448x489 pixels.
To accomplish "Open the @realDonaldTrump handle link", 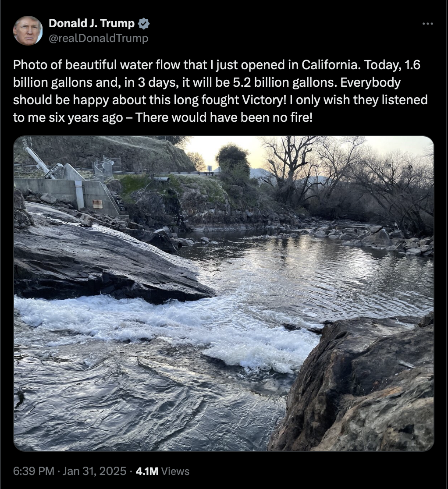I will (x=99, y=39).
